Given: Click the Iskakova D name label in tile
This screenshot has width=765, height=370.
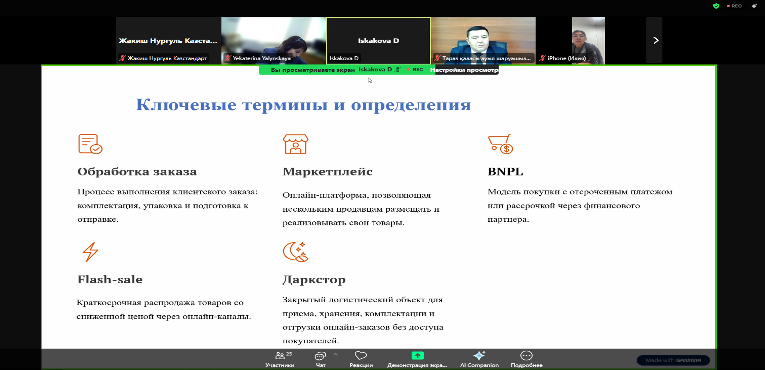Looking at the screenshot, I should [344, 58].
